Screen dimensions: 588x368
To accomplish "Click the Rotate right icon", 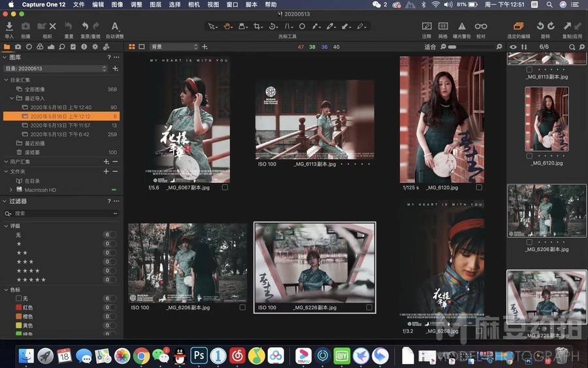I will pyautogui.click(x=551, y=26).
